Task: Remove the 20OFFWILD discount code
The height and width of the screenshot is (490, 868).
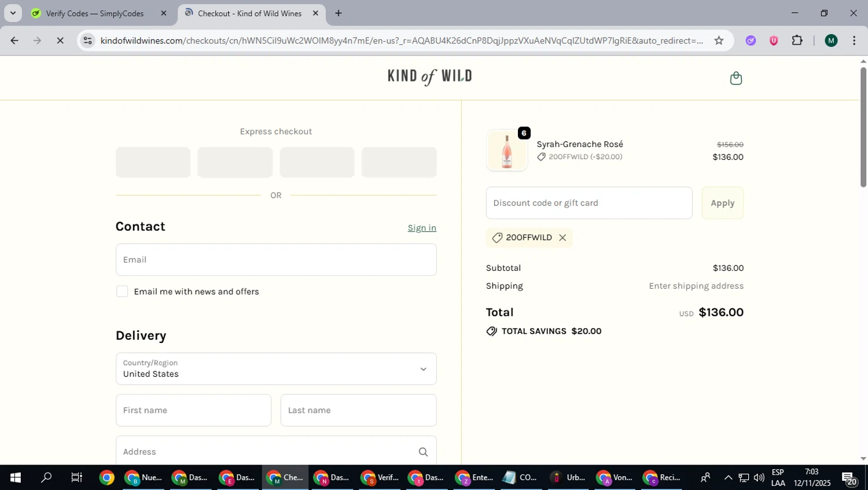Action: click(x=562, y=238)
